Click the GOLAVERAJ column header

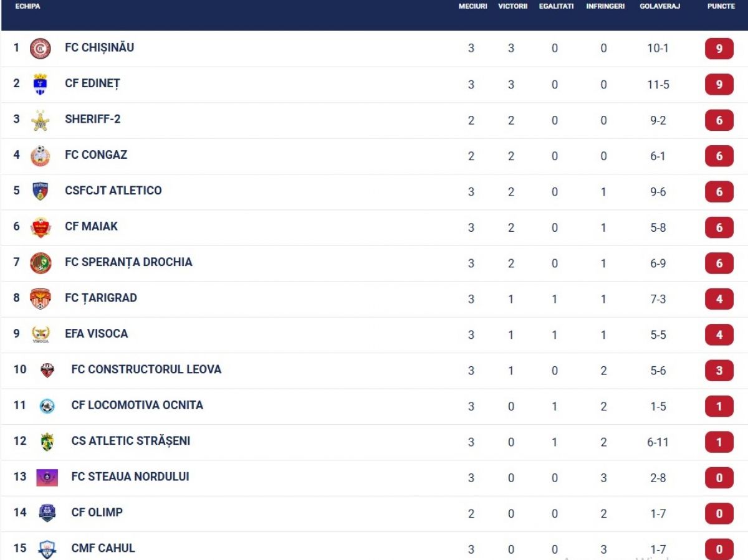[x=659, y=6]
